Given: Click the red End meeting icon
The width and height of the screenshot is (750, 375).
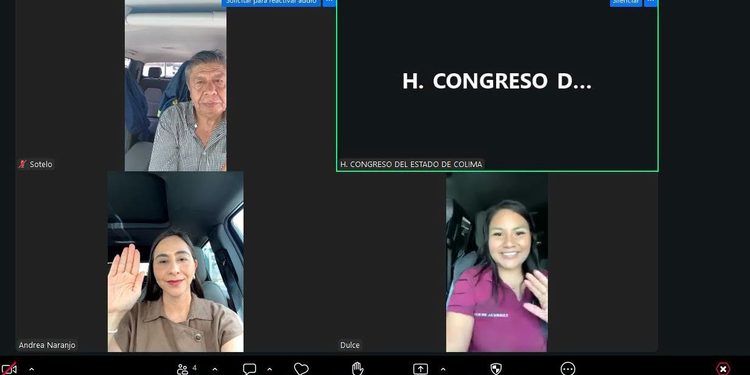Looking at the screenshot, I should click(723, 369).
